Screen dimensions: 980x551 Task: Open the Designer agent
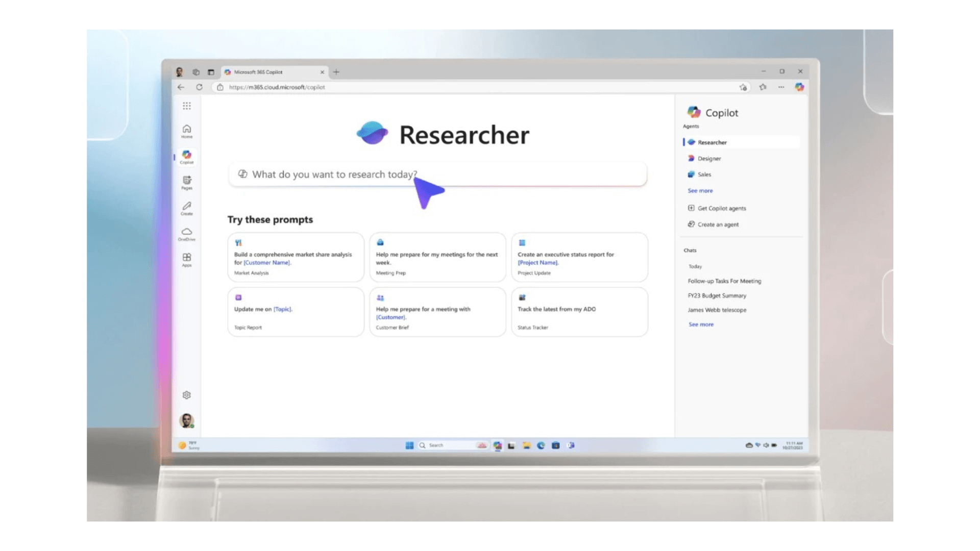(709, 158)
